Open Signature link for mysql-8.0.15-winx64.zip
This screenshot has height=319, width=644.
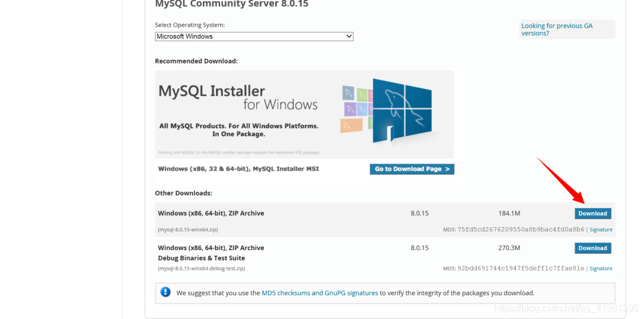(601, 230)
